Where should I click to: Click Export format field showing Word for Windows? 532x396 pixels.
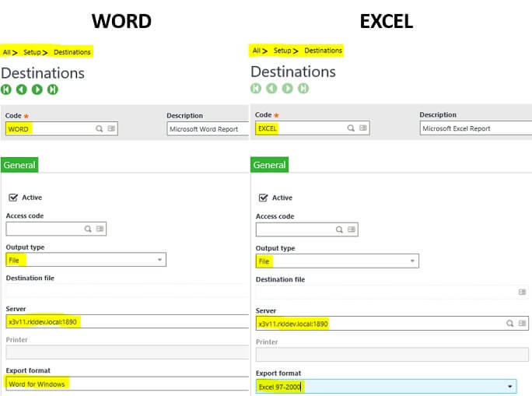[128, 384]
